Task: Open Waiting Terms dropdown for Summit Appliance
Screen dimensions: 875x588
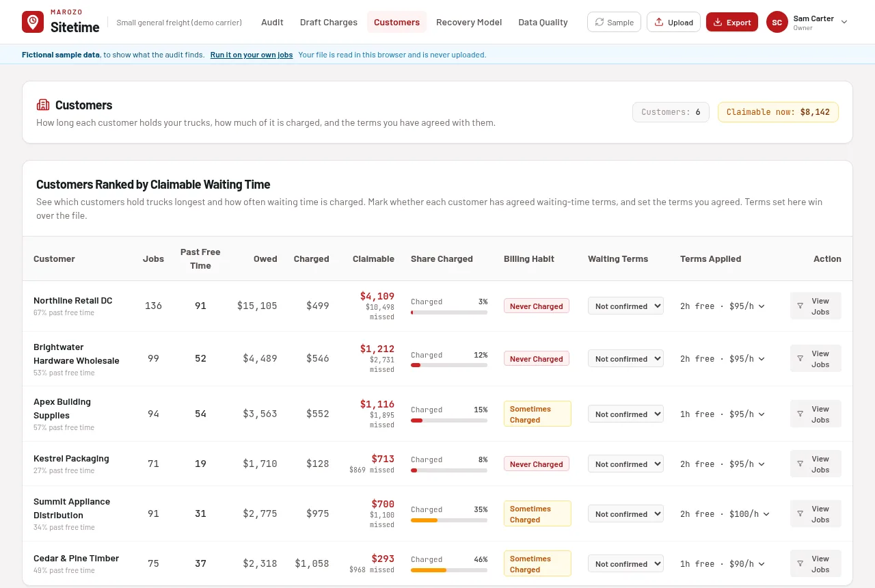Action: point(625,514)
